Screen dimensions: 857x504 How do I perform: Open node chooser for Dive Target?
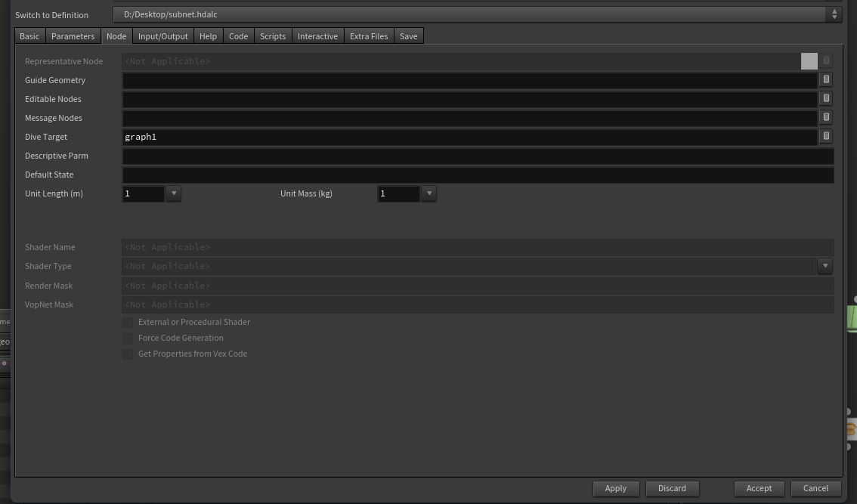point(826,137)
